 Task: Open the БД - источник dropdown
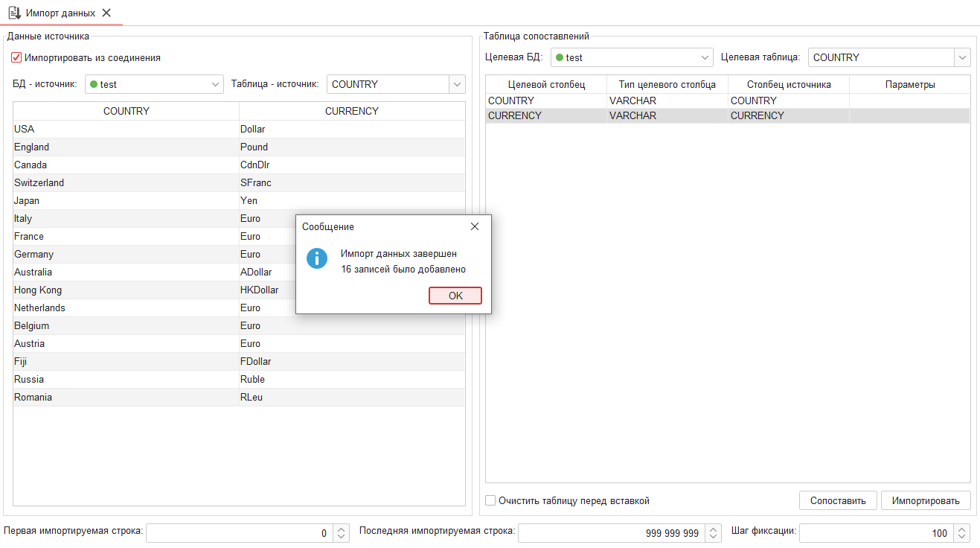215,84
